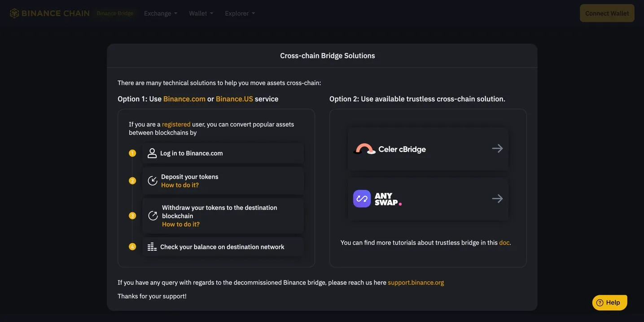Click the Celer cBridge logo
Screen dimensions: 644x322
pos(390,149)
